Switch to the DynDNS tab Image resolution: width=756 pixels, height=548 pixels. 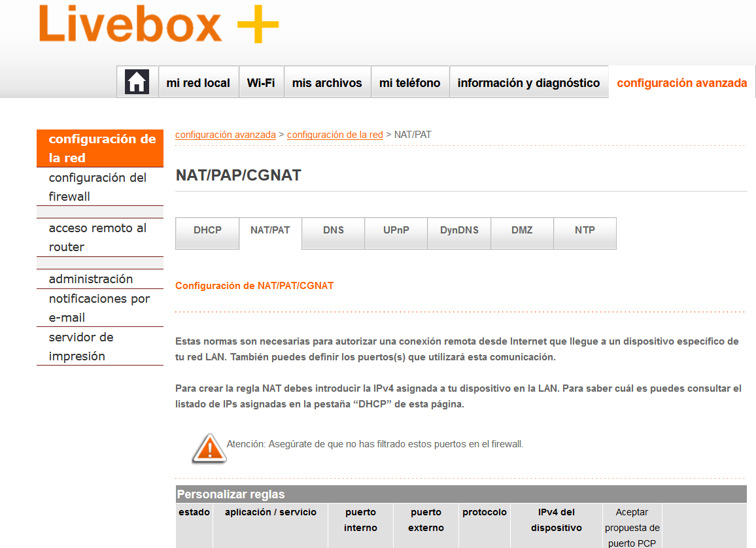459,233
